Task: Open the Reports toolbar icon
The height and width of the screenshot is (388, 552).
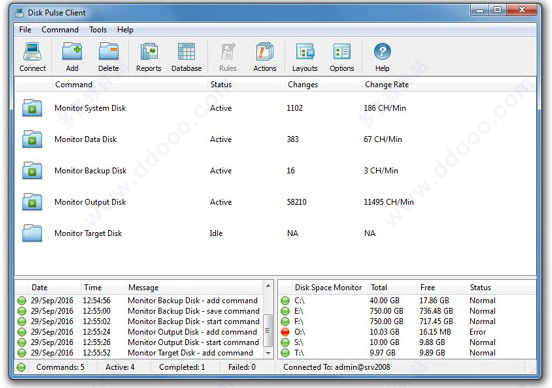Action: pos(149,52)
